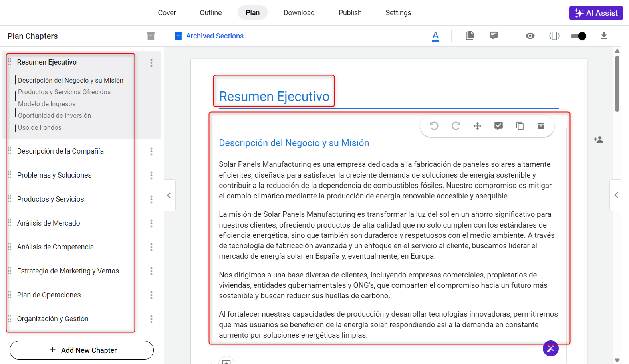Click the Descripción del Negocio y su Misión heading
Viewport: 629px width, 364px height.
tap(294, 143)
